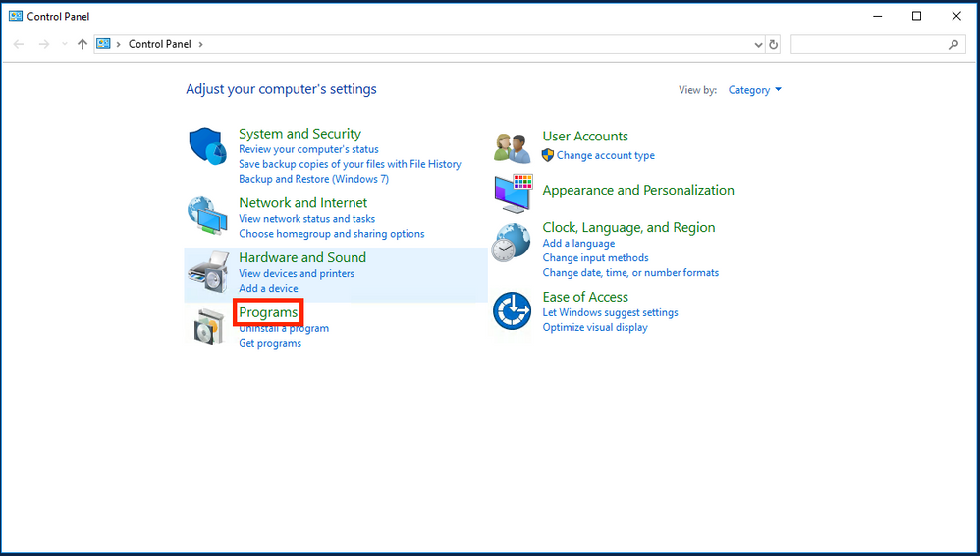The height and width of the screenshot is (556, 980).
Task: Open User Accounts category
Action: [585, 136]
